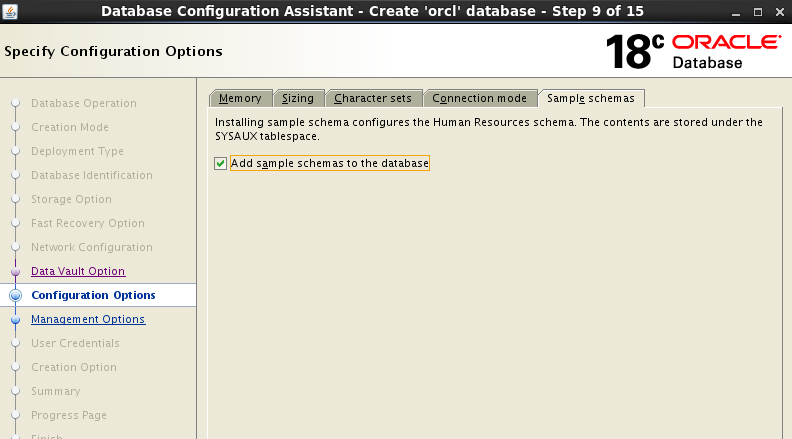Image resolution: width=792 pixels, height=439 pixels.
Task: Click the Storage Option step
Action: pyautogui.click(x=71, y=199)
